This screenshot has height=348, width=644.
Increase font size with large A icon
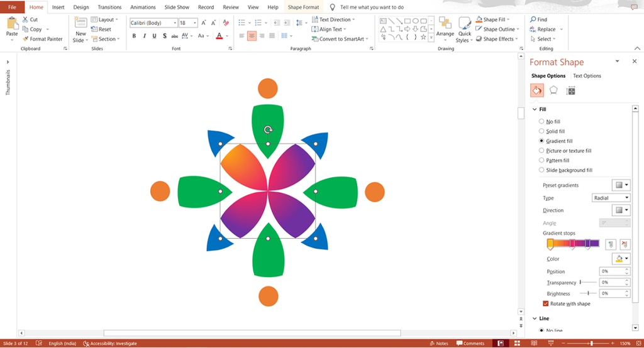pyautogui.click(x=204, y=23)
